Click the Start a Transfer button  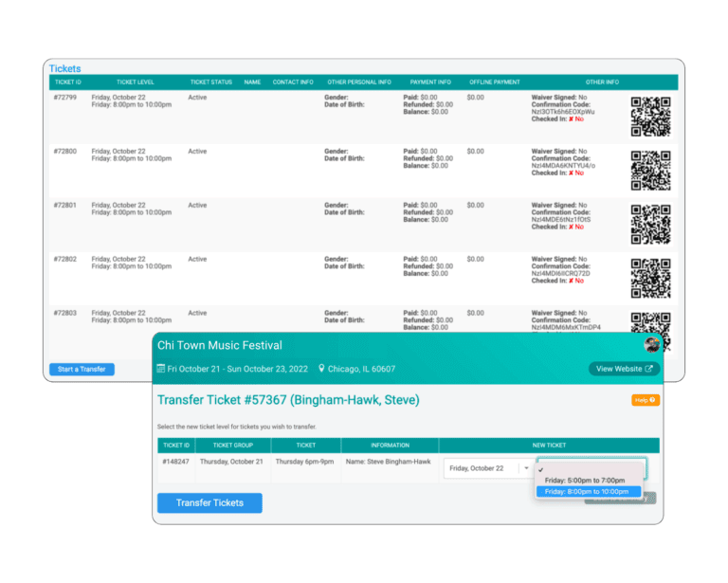[x=82, y=369]
